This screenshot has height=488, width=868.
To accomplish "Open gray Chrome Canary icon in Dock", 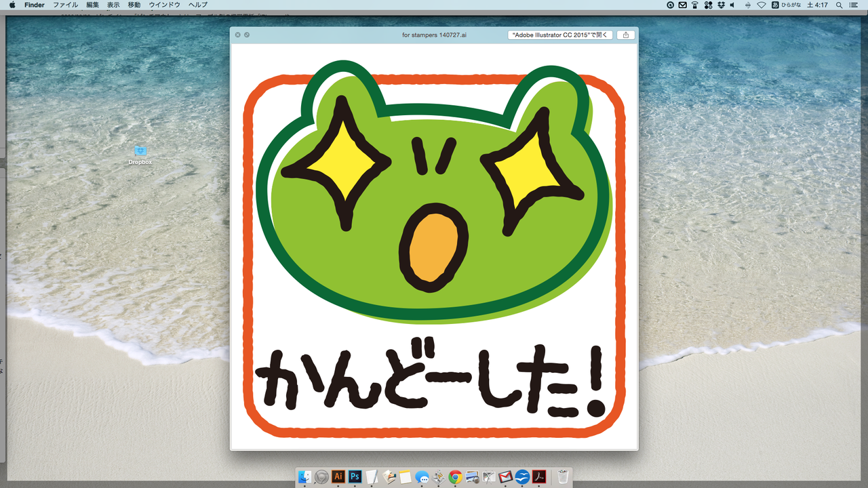I will pos(321,477).
